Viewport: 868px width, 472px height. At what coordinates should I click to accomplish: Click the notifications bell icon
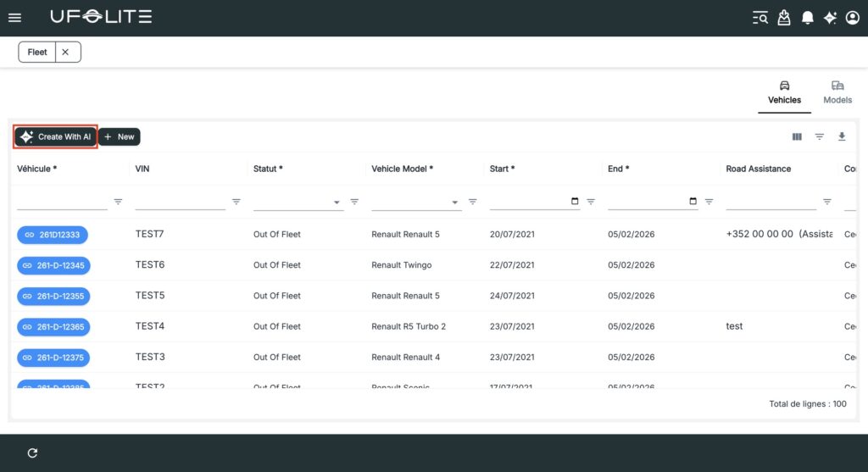point(808,18)
